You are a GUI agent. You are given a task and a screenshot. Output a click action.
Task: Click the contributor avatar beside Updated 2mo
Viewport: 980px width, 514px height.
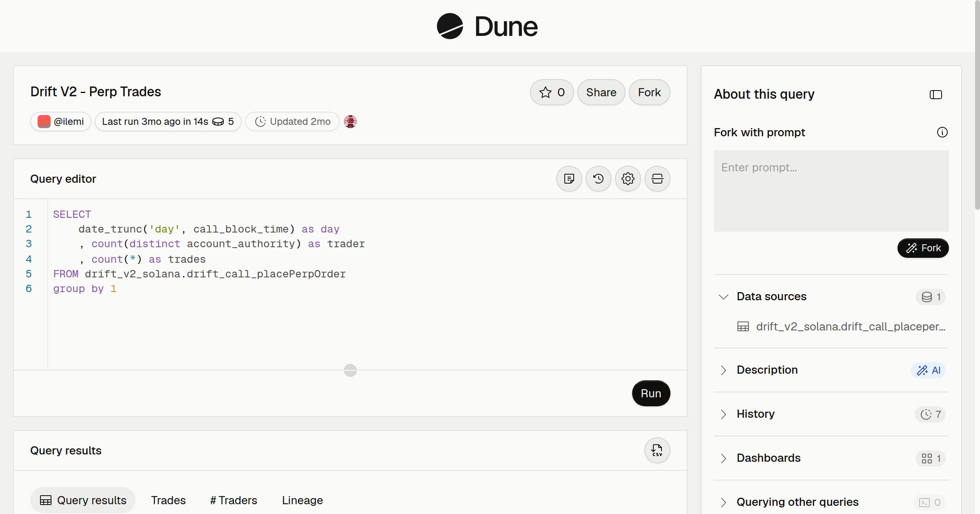pyautogui.click(x=350, y=122)
